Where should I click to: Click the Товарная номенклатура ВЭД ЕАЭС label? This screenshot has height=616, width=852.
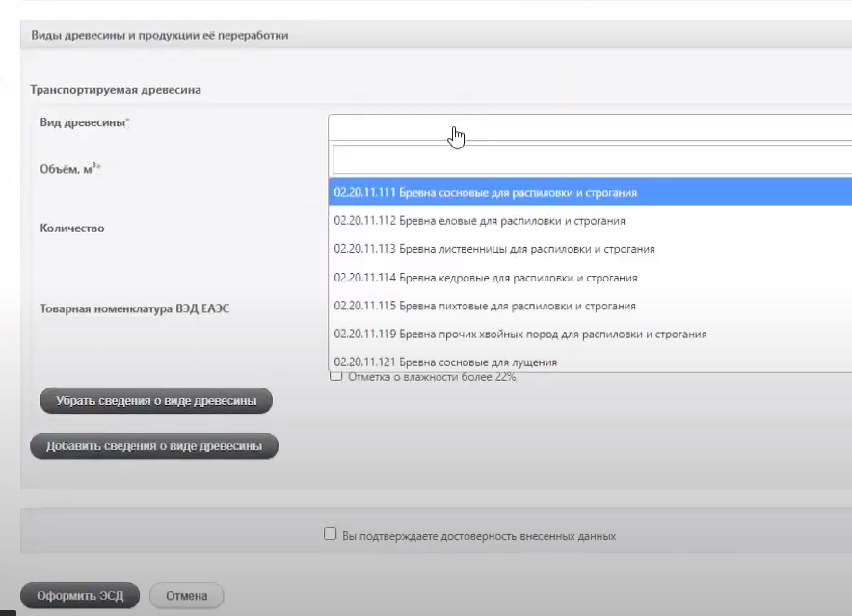135,309
